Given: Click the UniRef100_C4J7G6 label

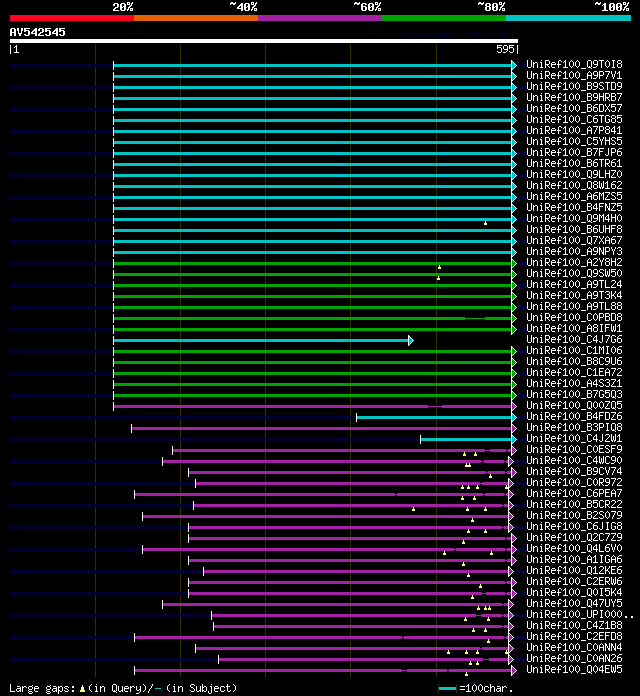Looking at the screenshot, I should click(574, 340).
